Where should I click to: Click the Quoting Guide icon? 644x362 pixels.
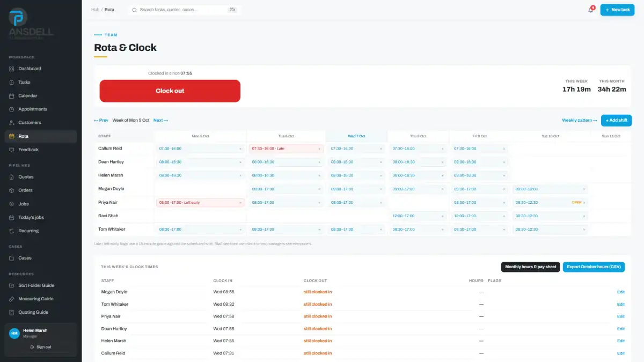[12, 312]
